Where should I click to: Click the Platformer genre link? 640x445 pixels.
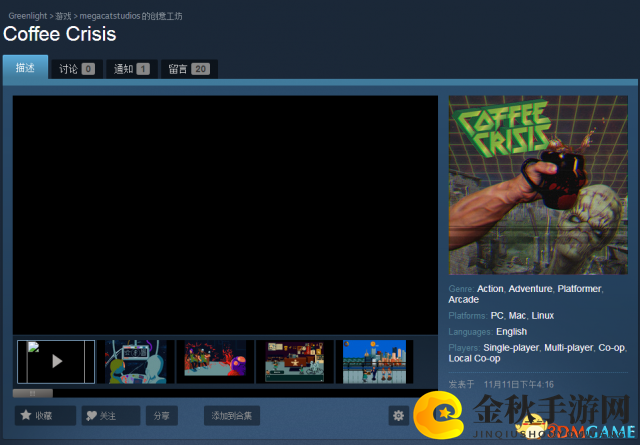[579, 289]
